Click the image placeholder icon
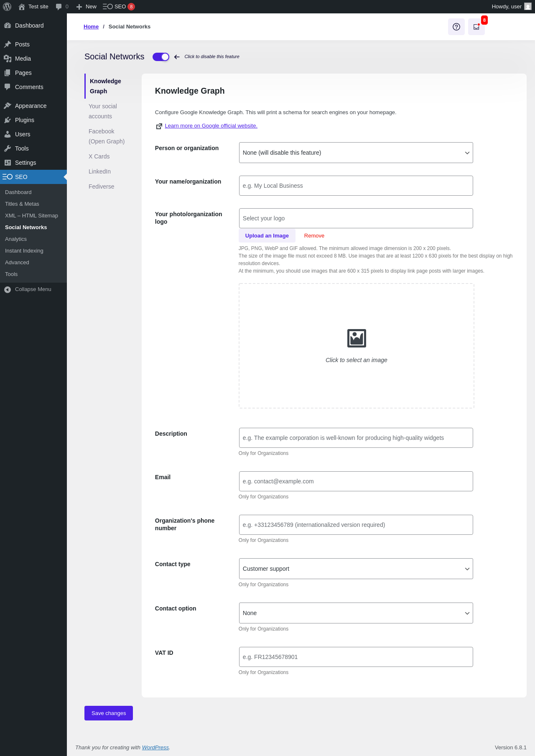Viewport: 535px width, 756px height. pos(357,338)
